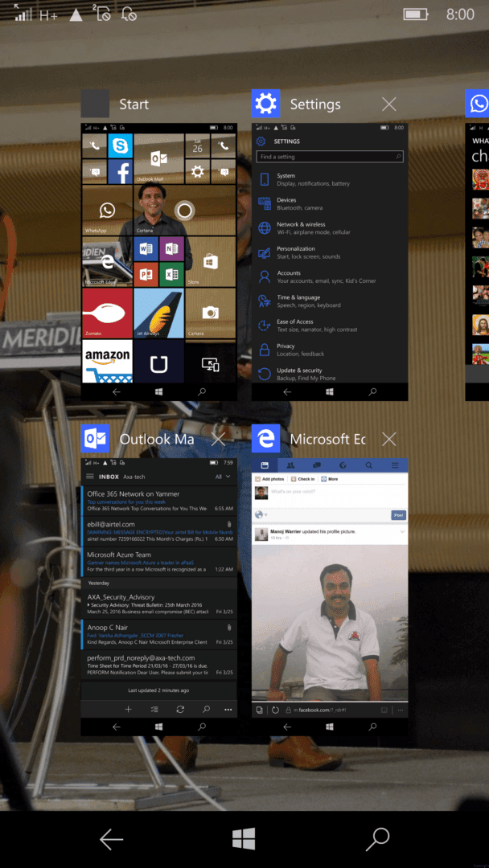
Task: Open the Outlook Mail app icon header
Action: [95, 439]
